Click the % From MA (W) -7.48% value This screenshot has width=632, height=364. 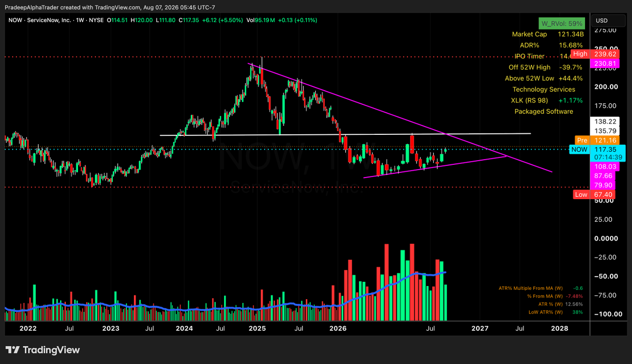(x=575, y=297)
